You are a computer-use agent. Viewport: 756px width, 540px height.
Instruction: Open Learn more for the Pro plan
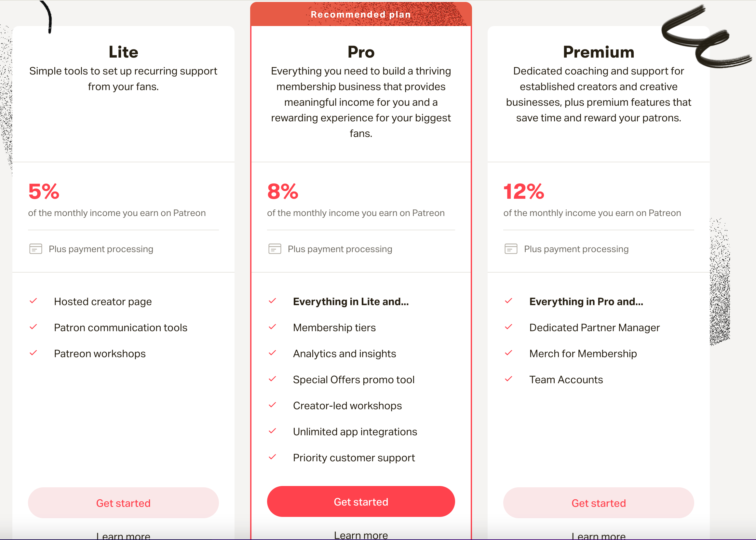361,534
